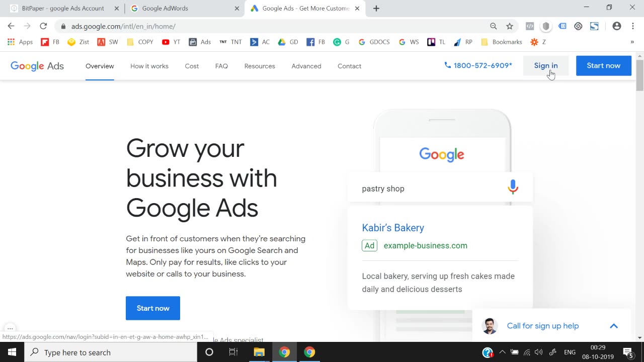Image resolution: width=644 pixels, height=362 pixels.
Task: Click Start now in the header
Action: pos(603,65)
